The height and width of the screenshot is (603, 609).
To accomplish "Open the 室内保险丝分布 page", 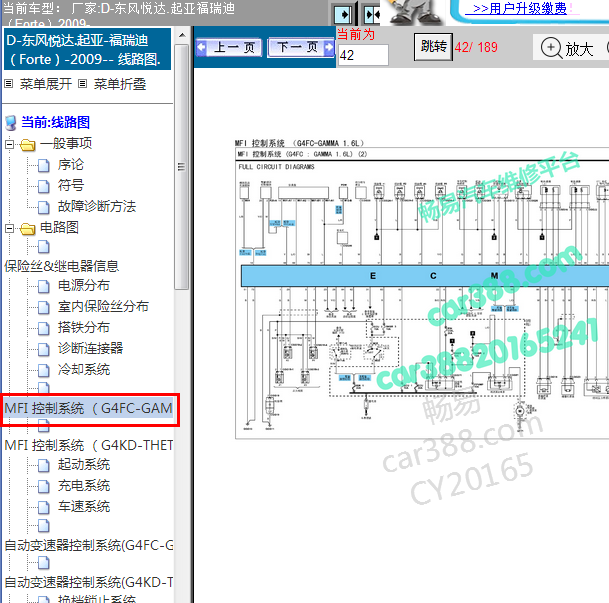I will [103, 307].
